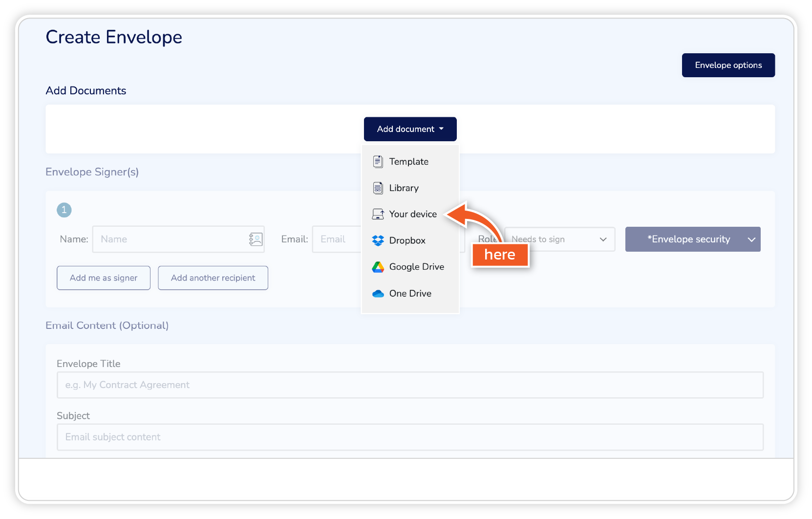Open Envelope options
Image resolution: width=812 pixels, height=519 pixels.
728,65
